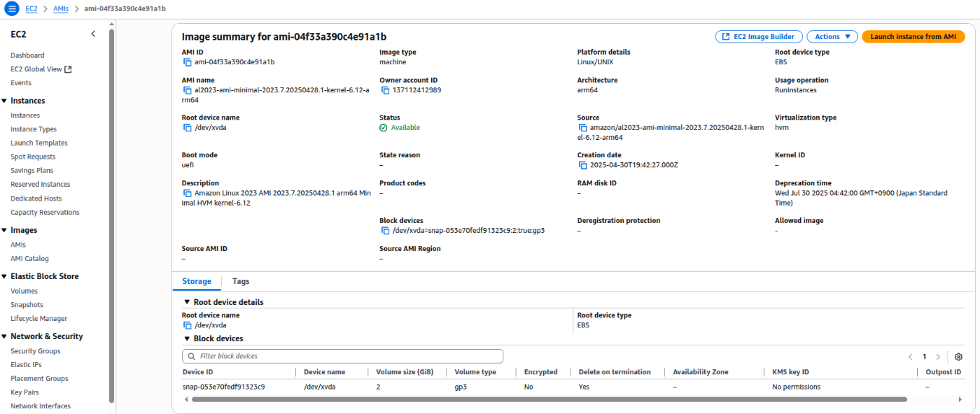
Task: Open Dashboard in sidebar
Action: [27, 55]
